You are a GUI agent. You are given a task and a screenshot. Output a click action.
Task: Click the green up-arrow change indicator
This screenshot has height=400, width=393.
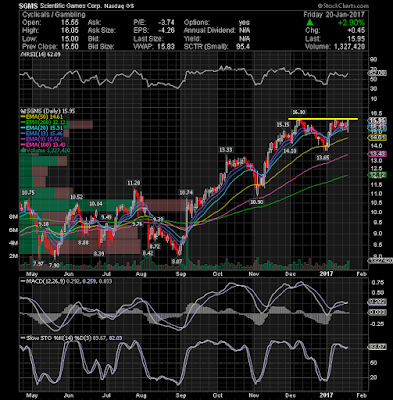(310, 22)
